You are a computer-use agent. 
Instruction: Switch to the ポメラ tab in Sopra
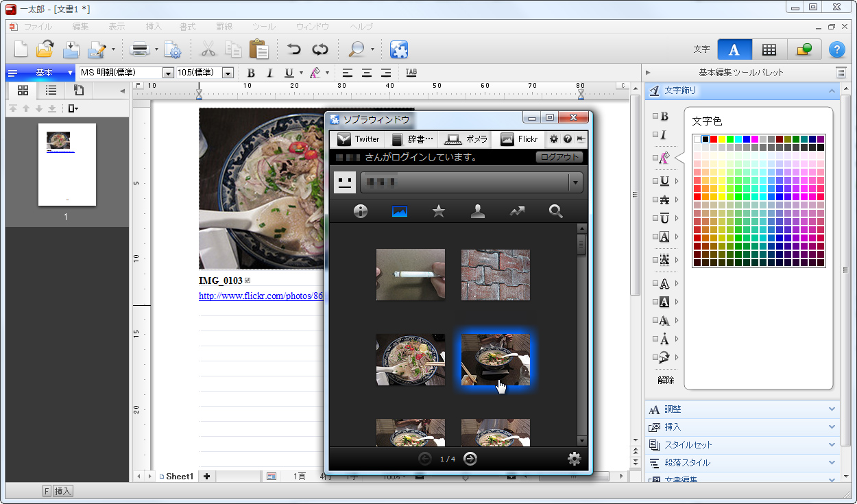point(466,139)
